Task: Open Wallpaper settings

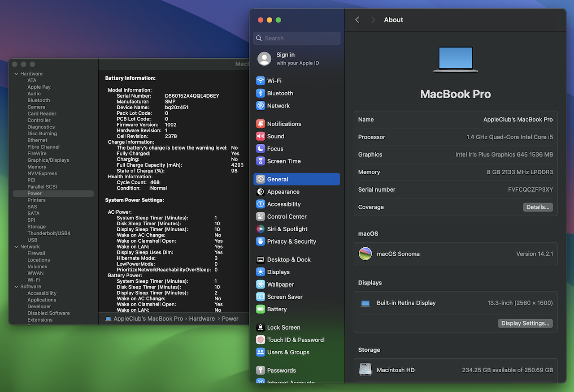Action: pyautogui.click(x=297, y=284)
